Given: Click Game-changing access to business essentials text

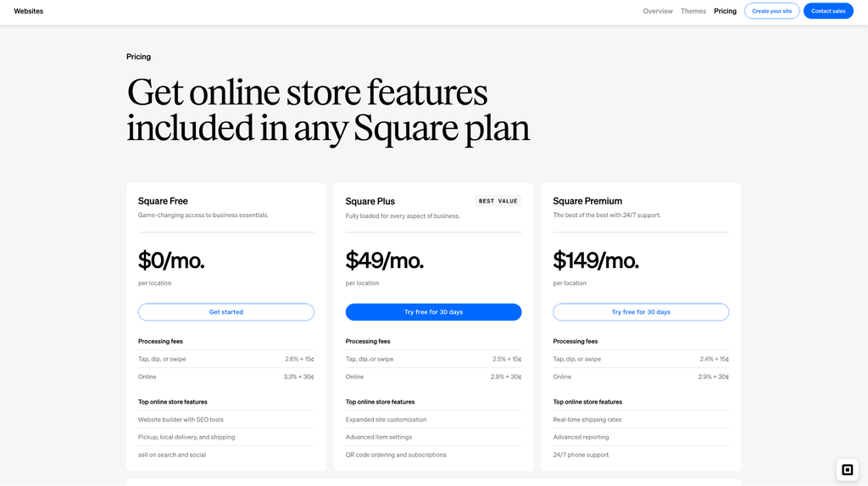Looking at the screenshot, I should pos(203,215).
